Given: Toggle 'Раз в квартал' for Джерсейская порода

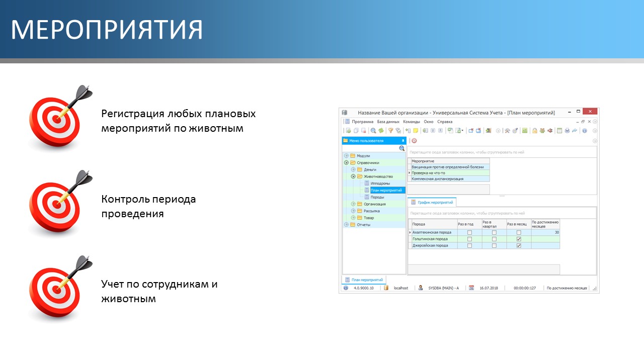Looking at the screenshot, I should 494,246.
